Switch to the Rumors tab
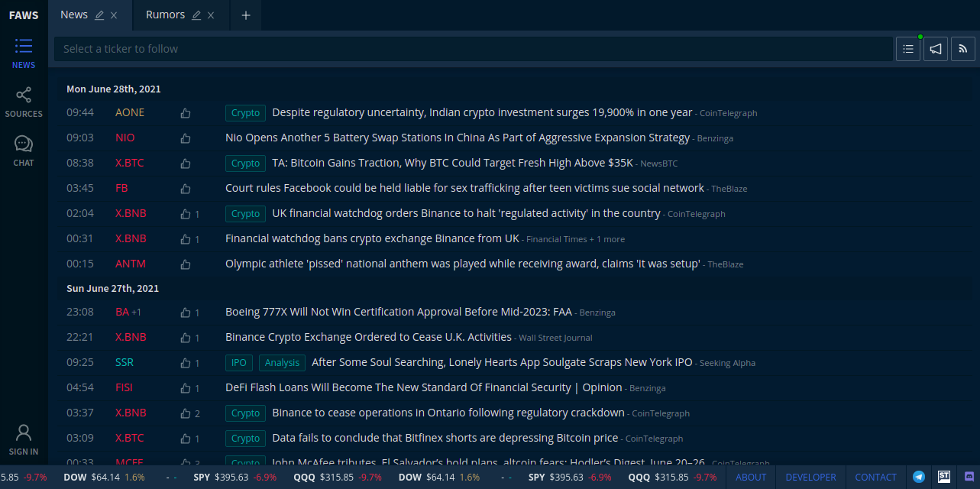980x489 pixels. point(165,15)
